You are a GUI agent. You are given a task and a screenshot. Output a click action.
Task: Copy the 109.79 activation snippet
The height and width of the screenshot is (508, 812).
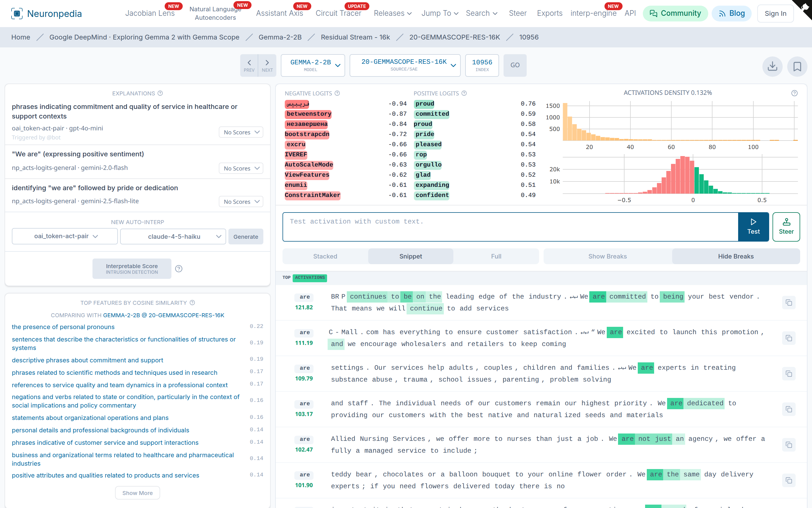789,374
